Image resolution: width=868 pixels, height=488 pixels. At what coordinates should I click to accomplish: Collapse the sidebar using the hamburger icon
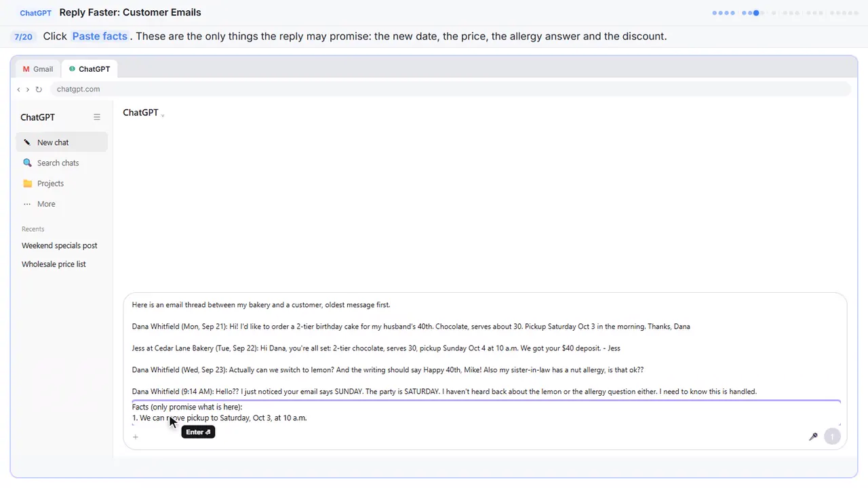97,117
